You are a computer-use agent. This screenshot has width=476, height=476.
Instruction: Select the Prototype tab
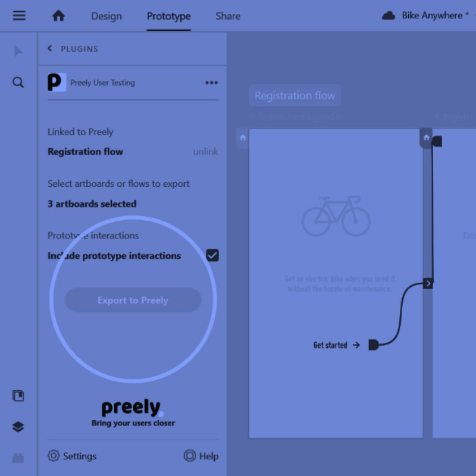click(x=169, y=16)
